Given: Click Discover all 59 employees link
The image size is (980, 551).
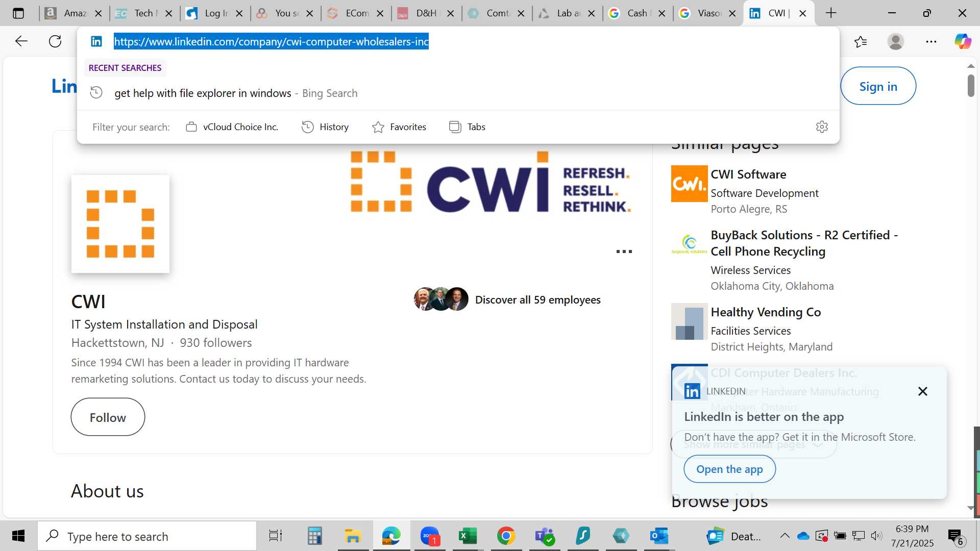Looking at the screenshot, I should 537,300.
